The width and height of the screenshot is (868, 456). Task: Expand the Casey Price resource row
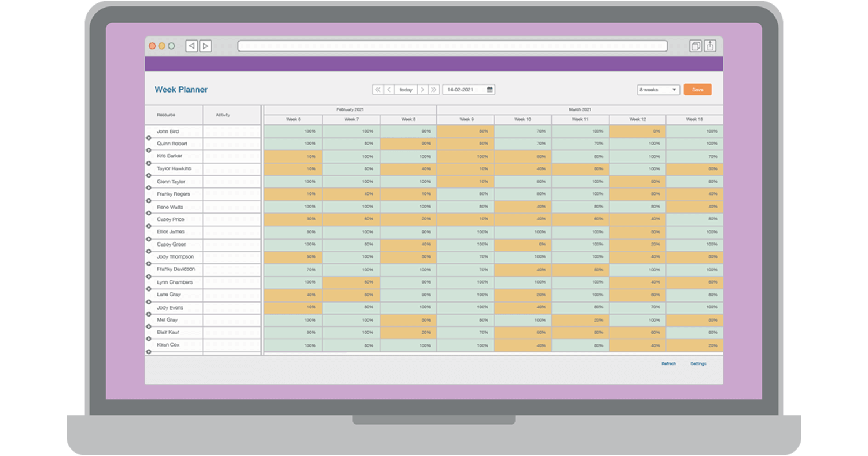coord(149,226)
